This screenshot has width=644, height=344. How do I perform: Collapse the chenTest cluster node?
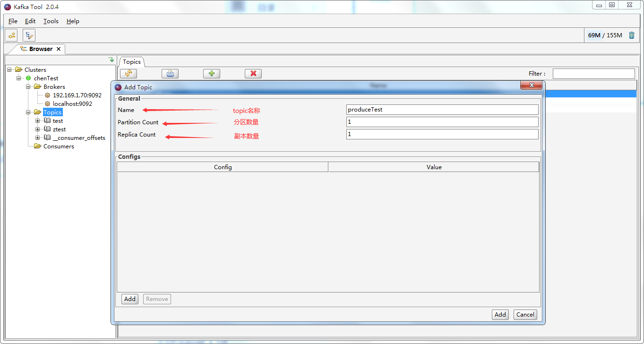pos(19,78)
